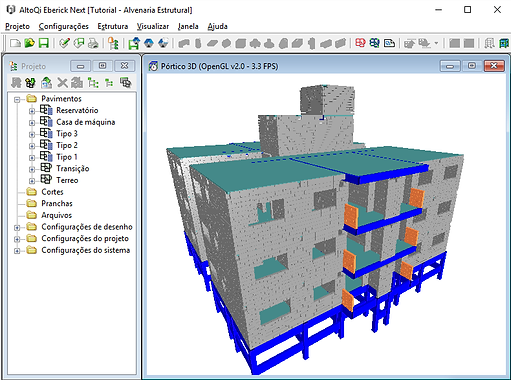
Task: Click the windows-stack icon in Projeto toolbar
Action: click(125, 82)
